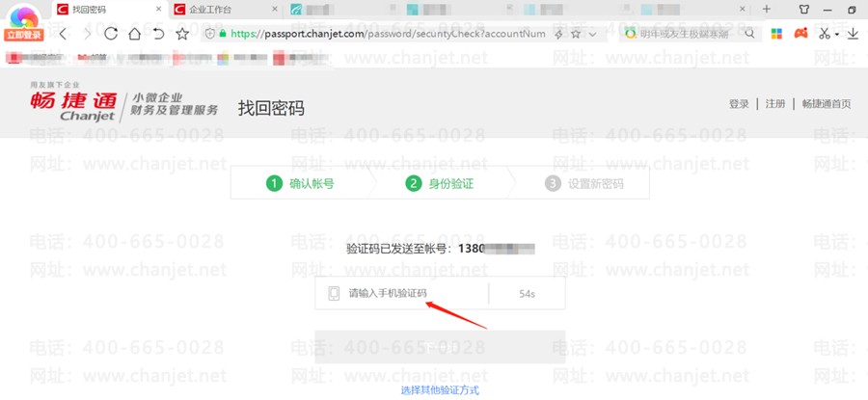Minimize the browser window
The image size is (868, 400).
pyautogui.click(x=828, y=10)
